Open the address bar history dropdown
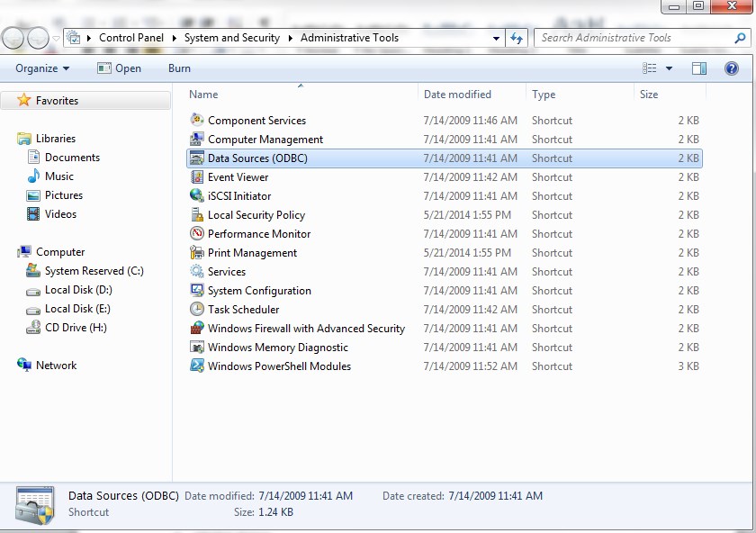 [x=497, y=38]
